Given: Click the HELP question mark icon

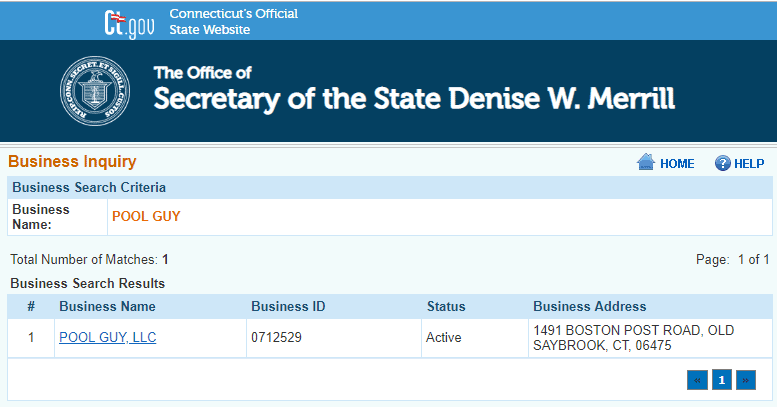Looking at the screenshot, I should [x=722, y=163].
